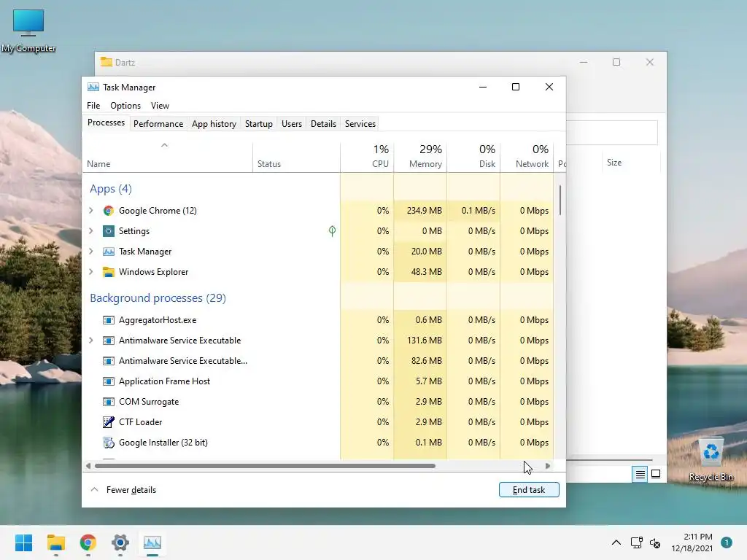Expand the Google Chrome (12) process group
747x560 pixels.
point(91,211)
